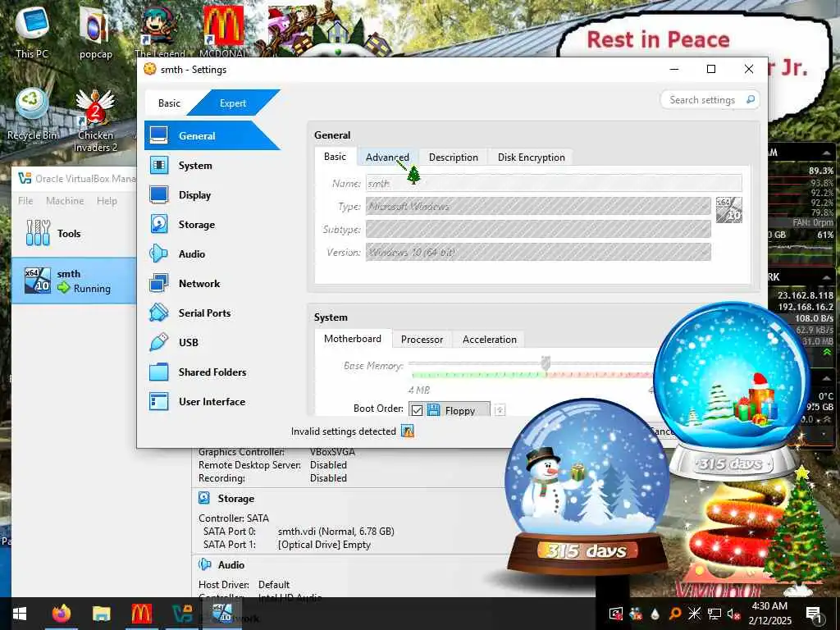Click the x64 Windows 10 OS type icon

click(729, 209)
